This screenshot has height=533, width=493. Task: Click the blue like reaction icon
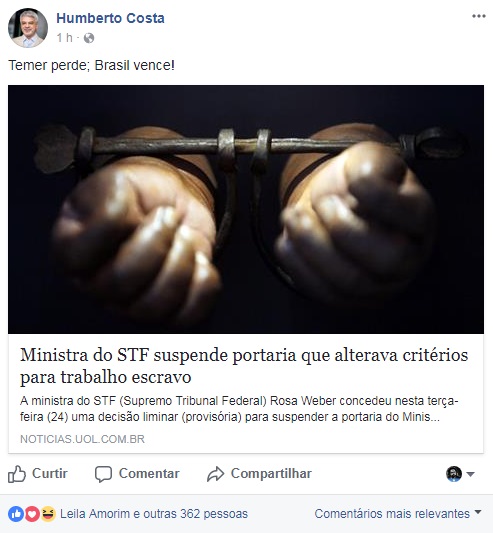click(x=16, y=514)
